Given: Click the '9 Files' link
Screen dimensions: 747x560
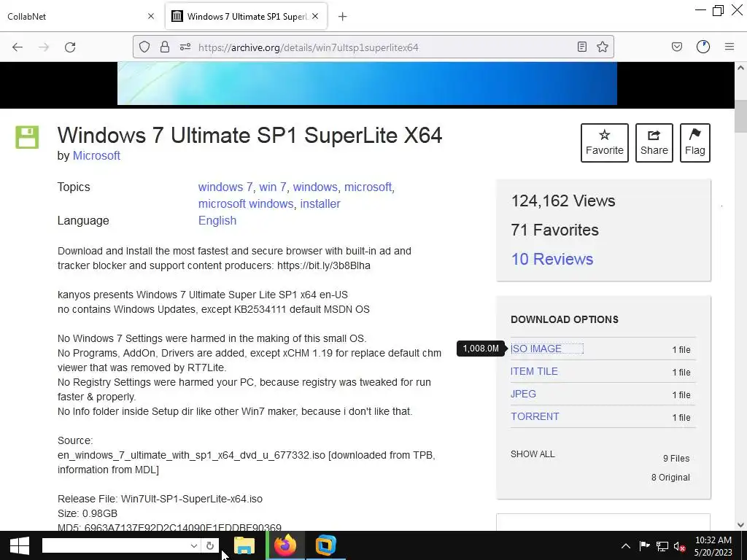Looking at the screenshot, I should [x=676, y=459].
